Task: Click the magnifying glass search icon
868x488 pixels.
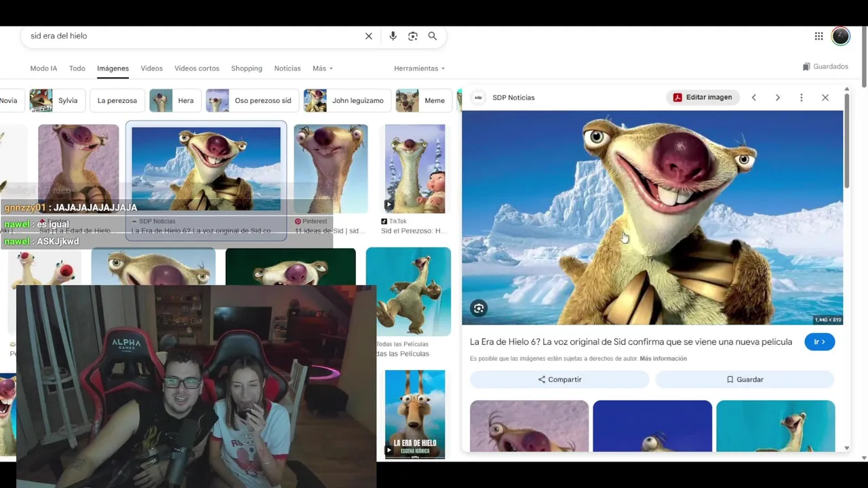Action: tap(433, 36)
